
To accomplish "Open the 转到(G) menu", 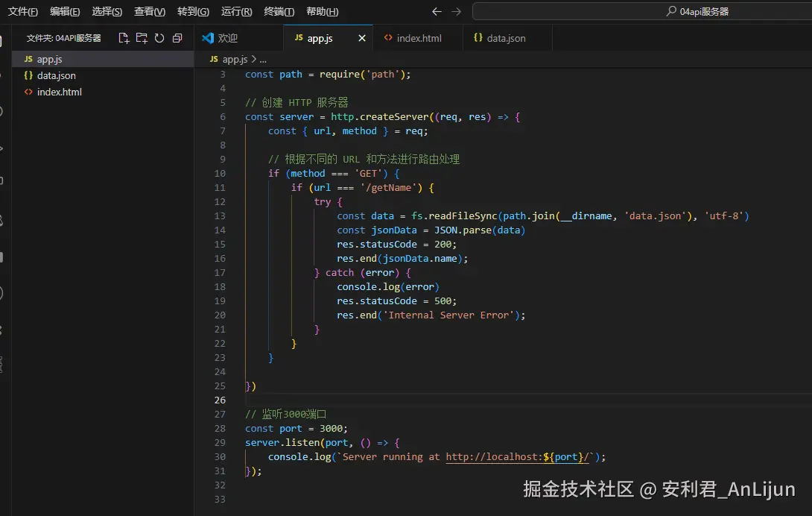I will [193, 11].
